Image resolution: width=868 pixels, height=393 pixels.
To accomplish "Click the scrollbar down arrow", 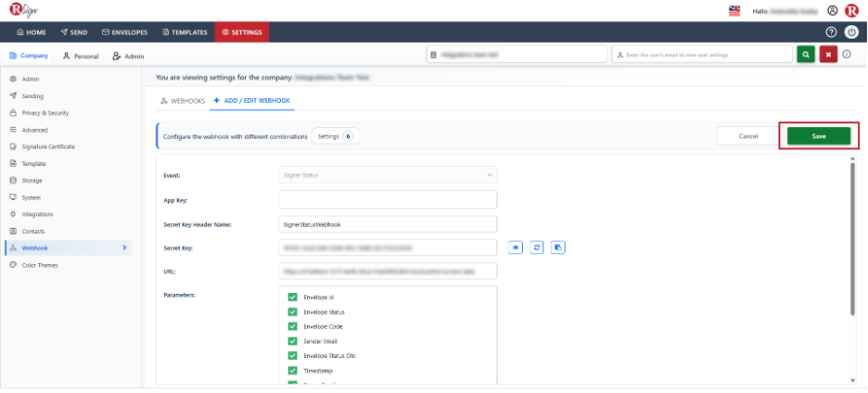I will tap(853, 380).
